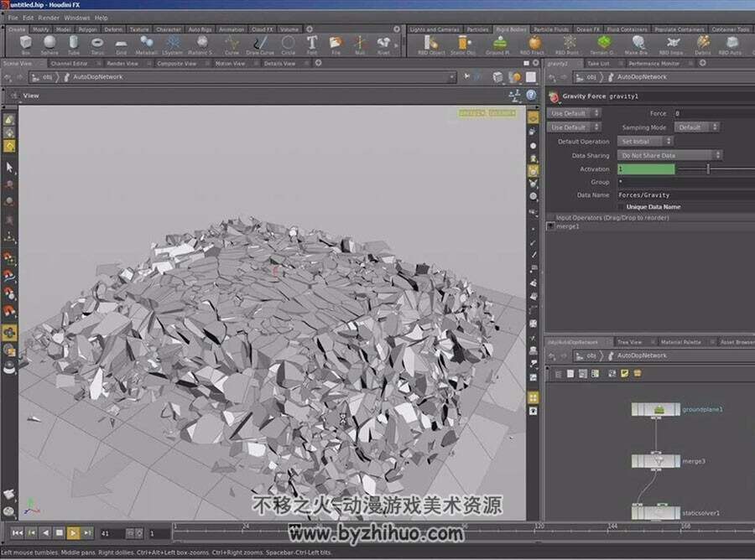Click the Ground Plane shelf tool
The height and width of the screenshot is (560, 755).
point(498,45)
